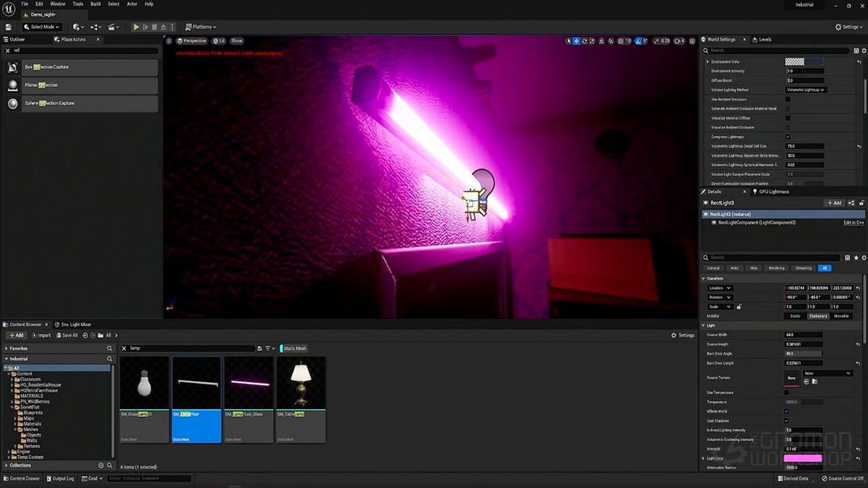Select Box Reflection Capture actor

[x=80, y=67]
